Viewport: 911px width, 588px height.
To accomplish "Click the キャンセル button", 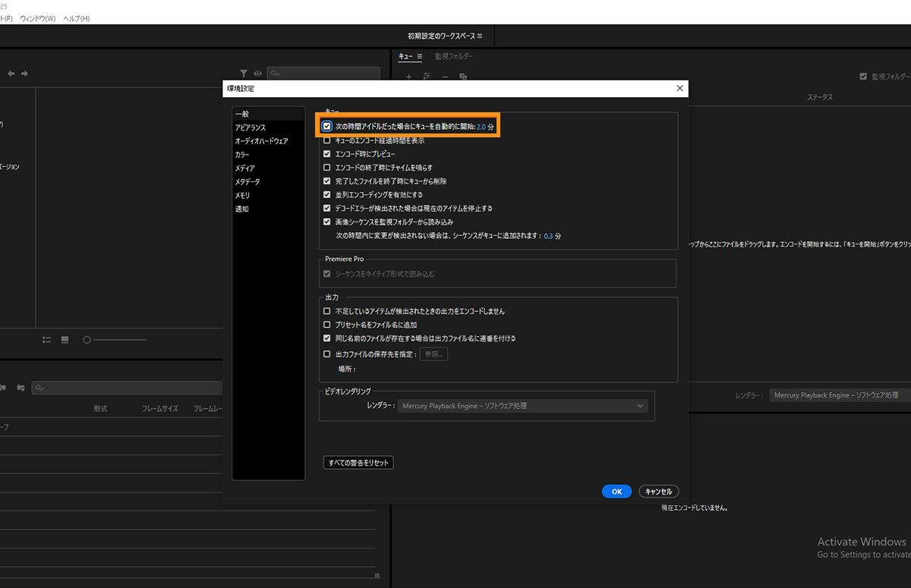I will (x=658, y=492).
